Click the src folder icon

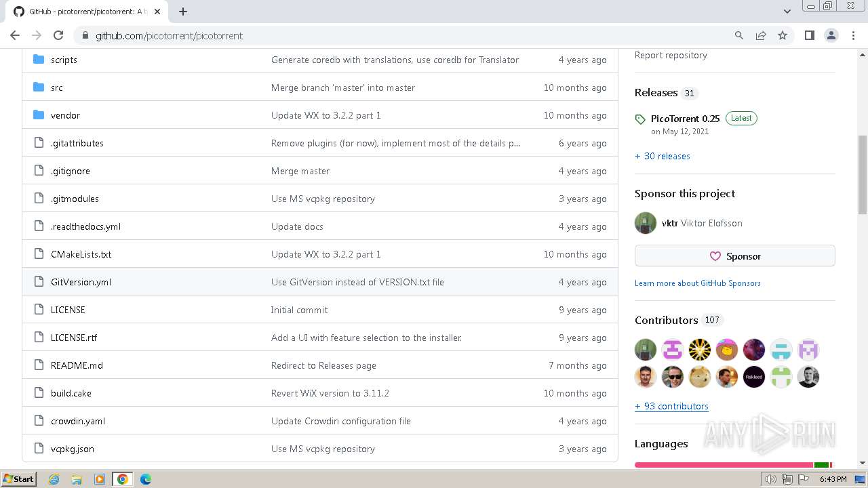39,87
